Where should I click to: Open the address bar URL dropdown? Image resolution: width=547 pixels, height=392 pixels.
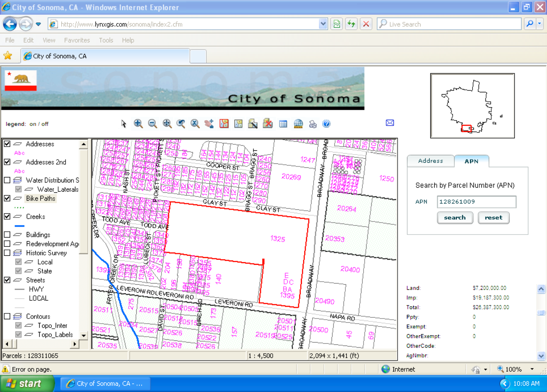tap(323, 24)
